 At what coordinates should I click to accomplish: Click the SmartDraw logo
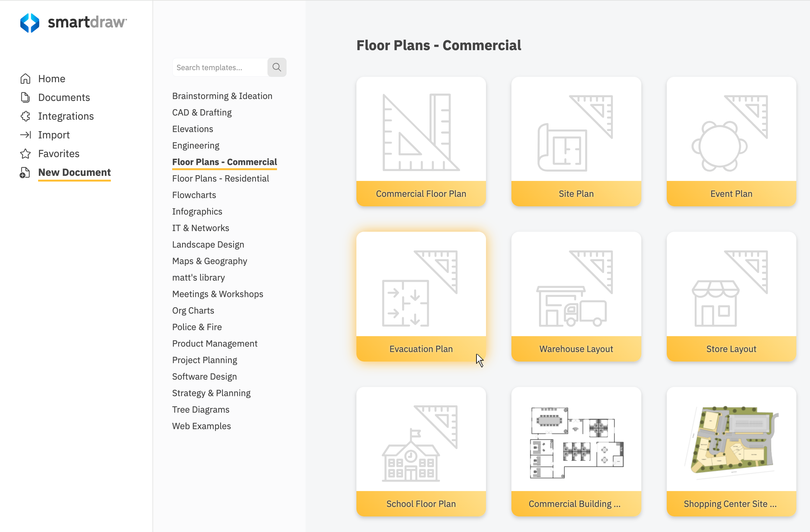pos(73,23)
